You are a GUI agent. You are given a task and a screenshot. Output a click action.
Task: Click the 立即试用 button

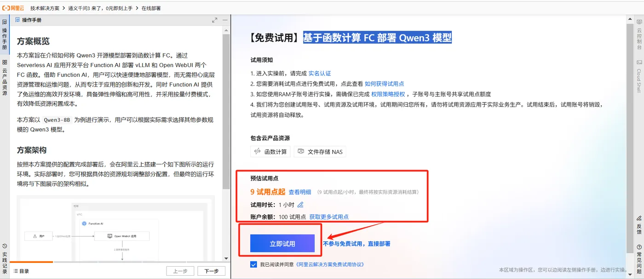282,244
